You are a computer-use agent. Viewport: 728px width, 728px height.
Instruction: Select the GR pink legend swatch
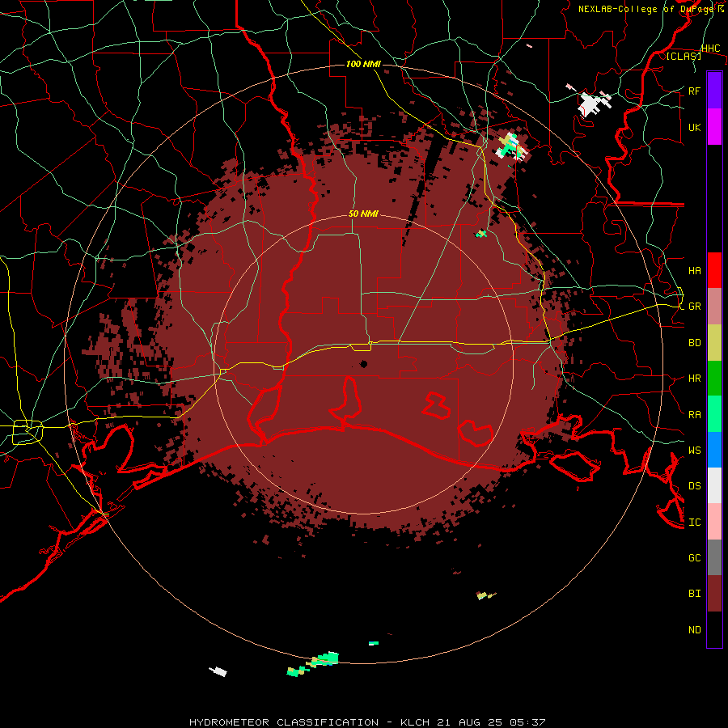(x=714, y=307)
